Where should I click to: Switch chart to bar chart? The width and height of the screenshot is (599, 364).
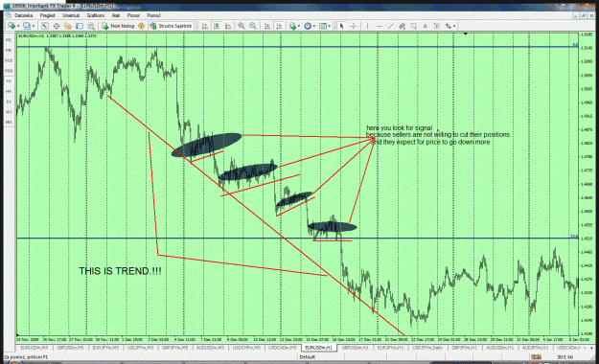coord(205,26)
